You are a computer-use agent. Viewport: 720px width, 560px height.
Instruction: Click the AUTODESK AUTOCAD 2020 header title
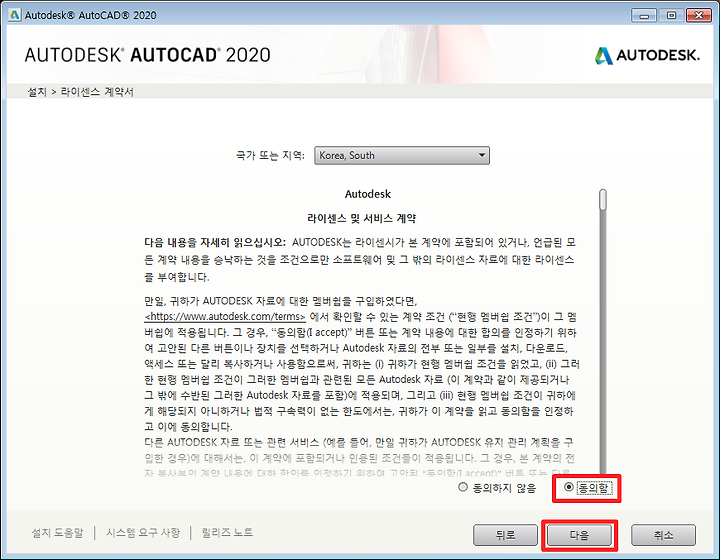pyautogui.click(x=147, y=55)
